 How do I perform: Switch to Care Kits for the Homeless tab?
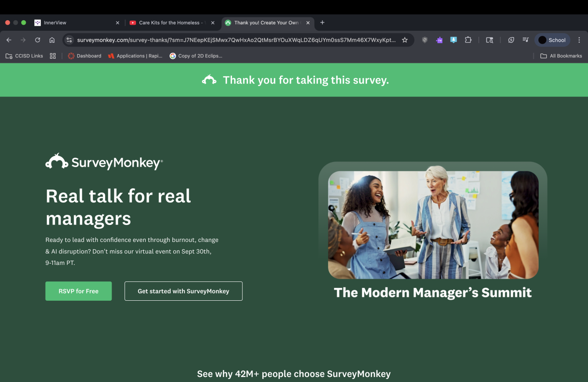[x=172, y=22]
